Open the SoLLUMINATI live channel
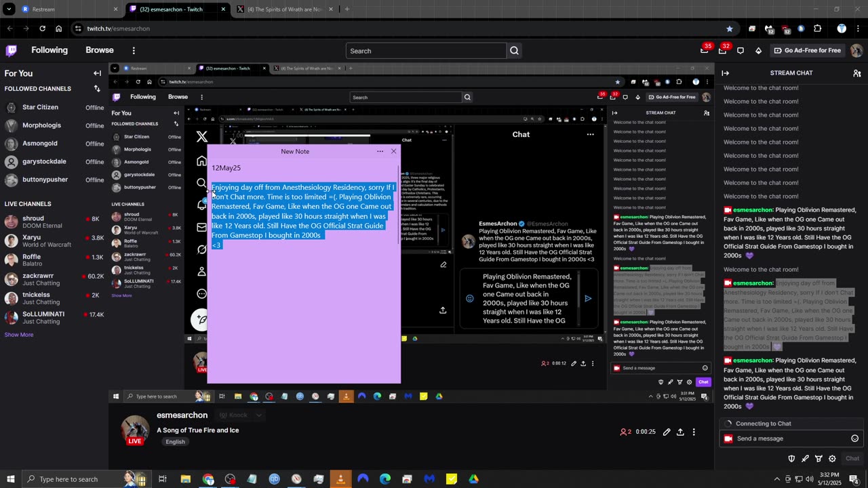Viewport: 868px width, 488px height. pos(54,317)
